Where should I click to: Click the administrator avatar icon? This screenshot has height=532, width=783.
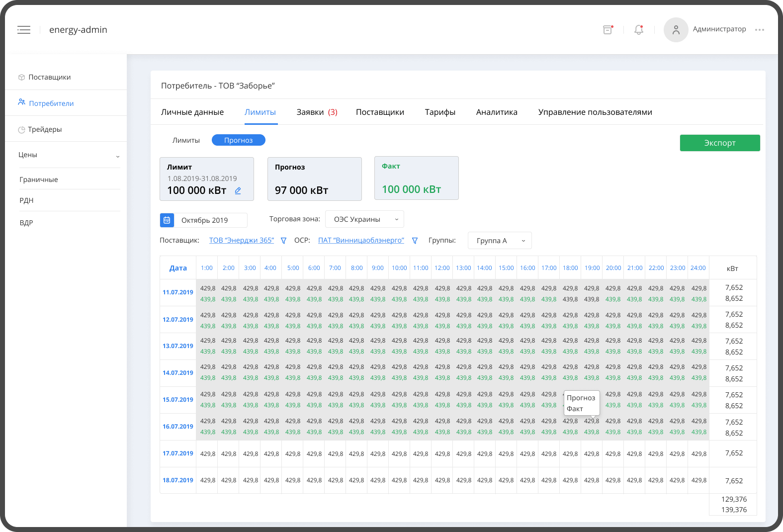click(676, 30)
